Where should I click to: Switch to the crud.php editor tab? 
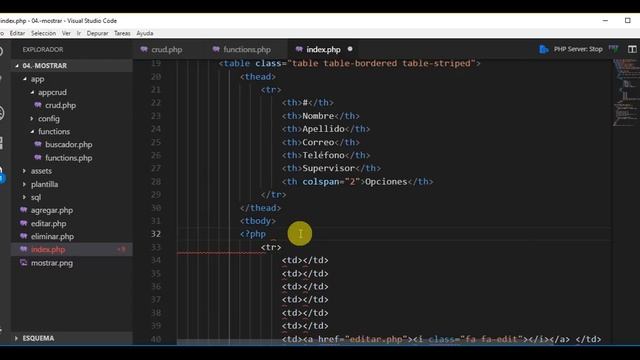point(167,49)
